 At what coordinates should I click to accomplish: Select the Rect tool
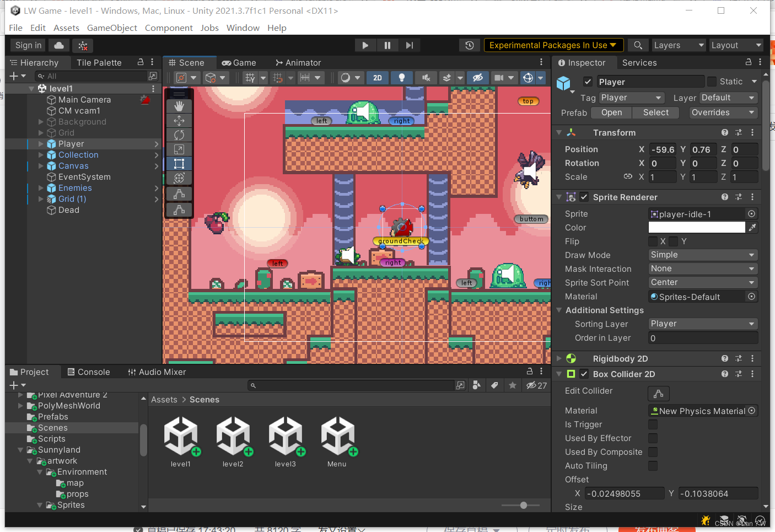click(179, 164)
